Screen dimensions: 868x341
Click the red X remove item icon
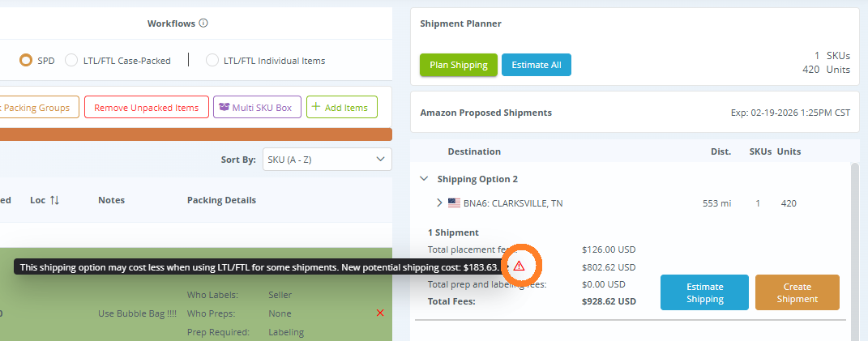pyautogui.click(x=380, y=313)
